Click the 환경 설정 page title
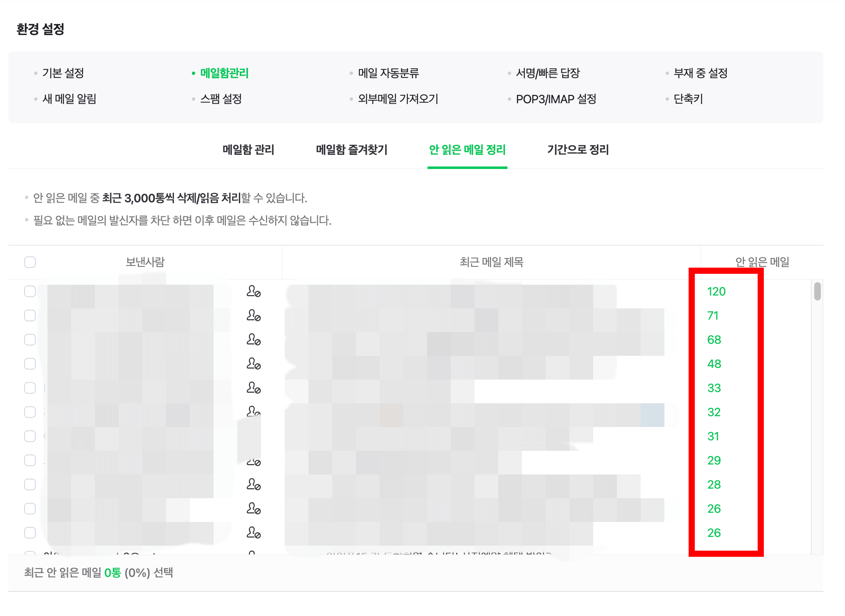Screen dimensions: 845x616 tap(40, 29)
